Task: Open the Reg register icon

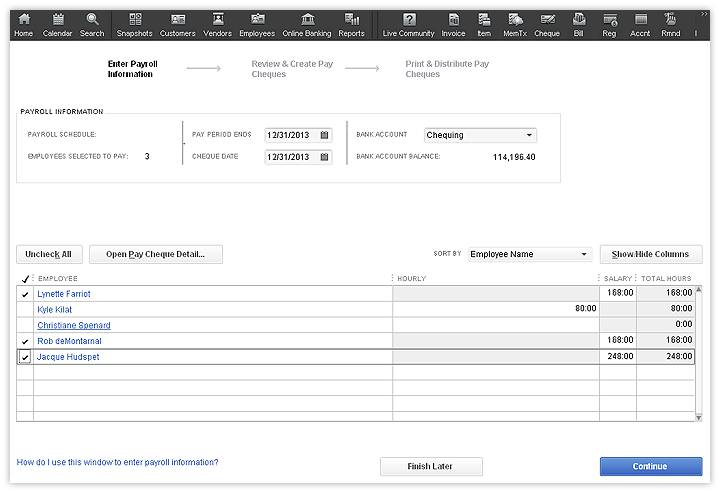Action: [609, 25]
